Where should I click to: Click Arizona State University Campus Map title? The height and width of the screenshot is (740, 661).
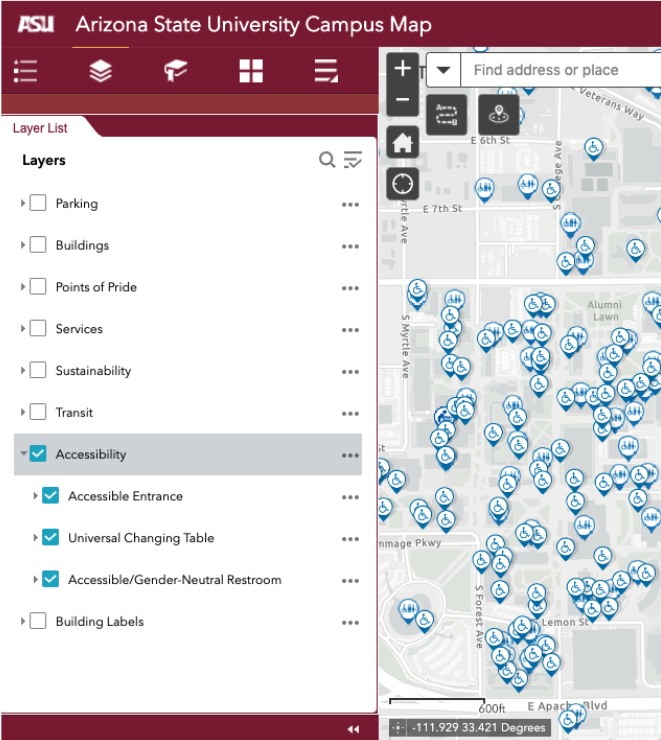point(253,25)
